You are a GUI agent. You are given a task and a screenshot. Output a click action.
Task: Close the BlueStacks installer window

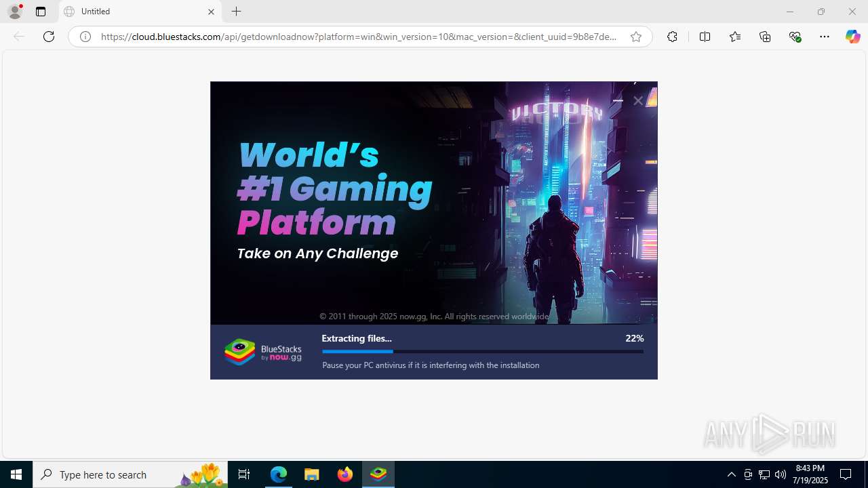click(x=637, y=100)
